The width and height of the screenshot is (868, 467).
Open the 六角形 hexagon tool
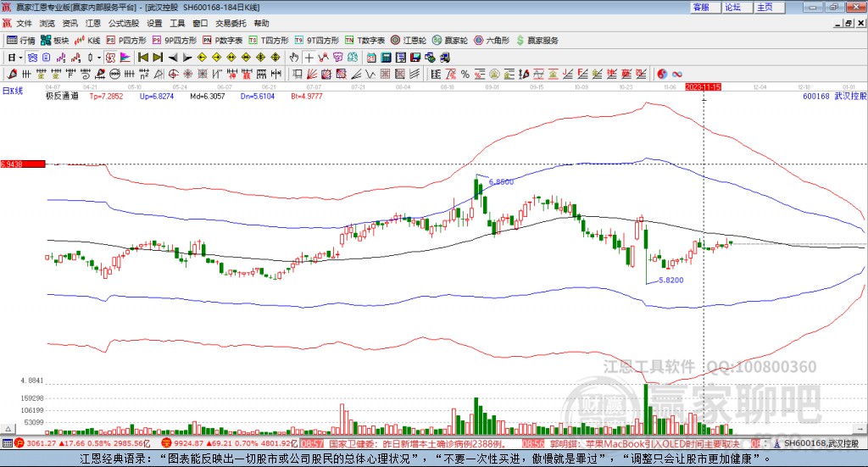[492, 41]
